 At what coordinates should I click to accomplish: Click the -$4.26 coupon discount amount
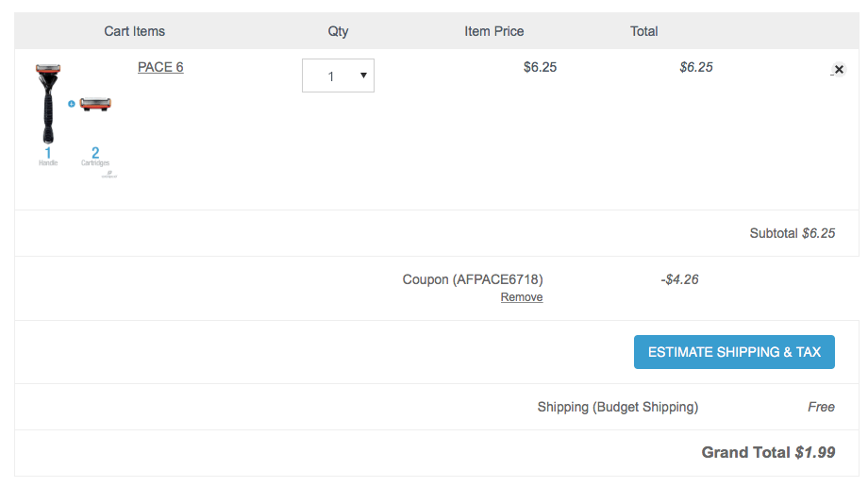point(679,279)
